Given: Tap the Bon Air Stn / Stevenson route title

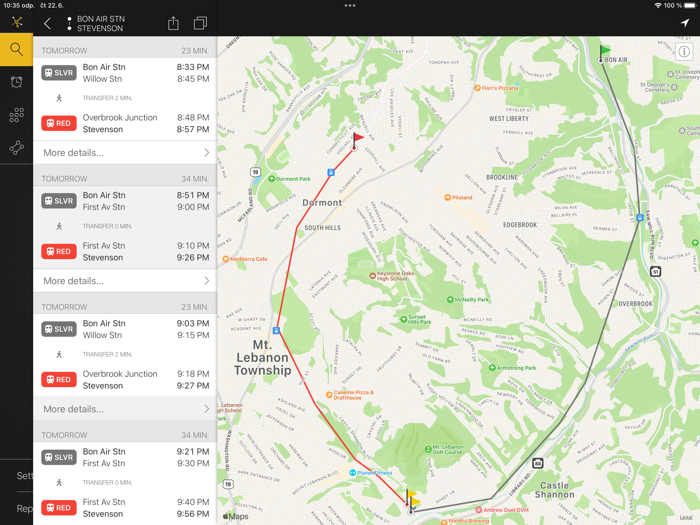Looking at the screenshot, I should pyautogui.click(x=101, y=24).
